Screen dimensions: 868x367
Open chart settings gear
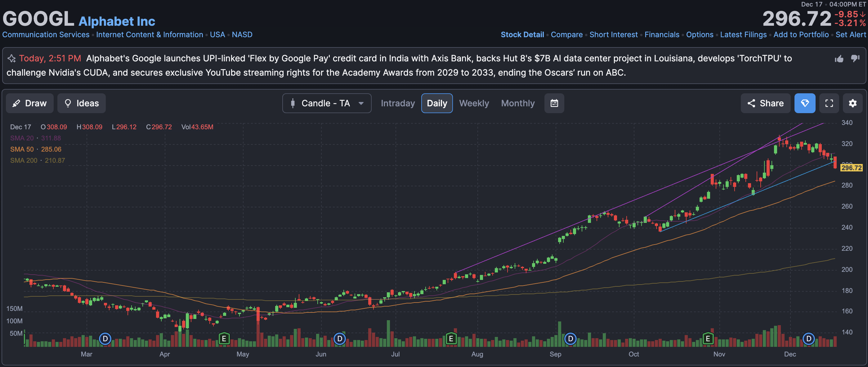click(852, 103)
